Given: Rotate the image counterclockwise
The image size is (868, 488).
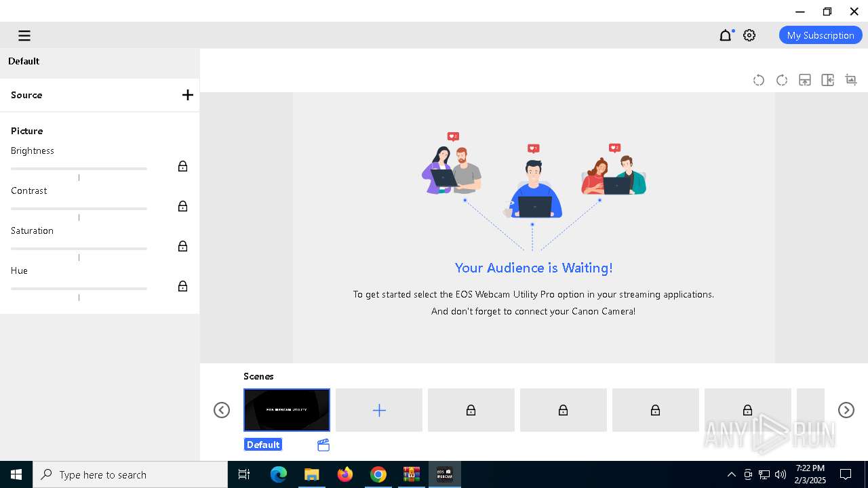Looking at the screenshot, I should [x=759, y=80].
